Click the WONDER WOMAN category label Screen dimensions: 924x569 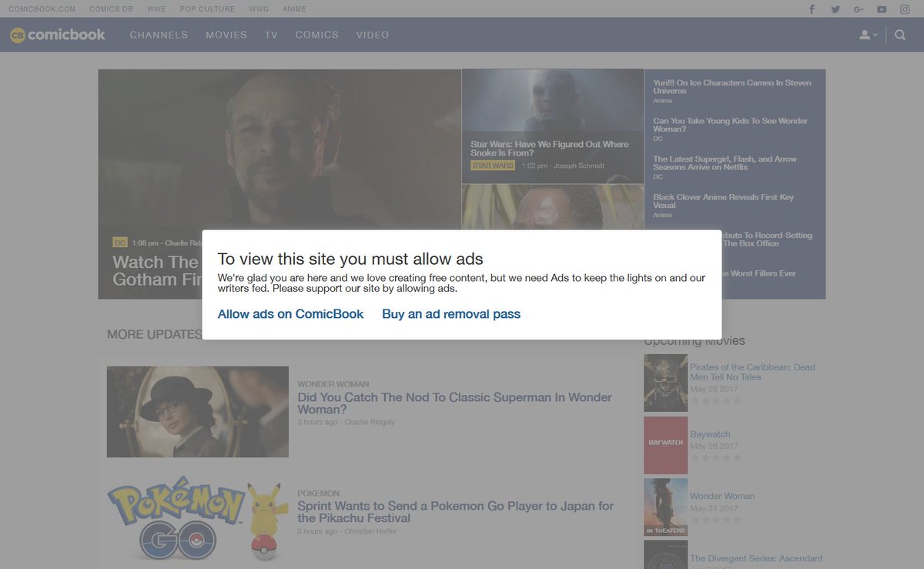point(333,384)
